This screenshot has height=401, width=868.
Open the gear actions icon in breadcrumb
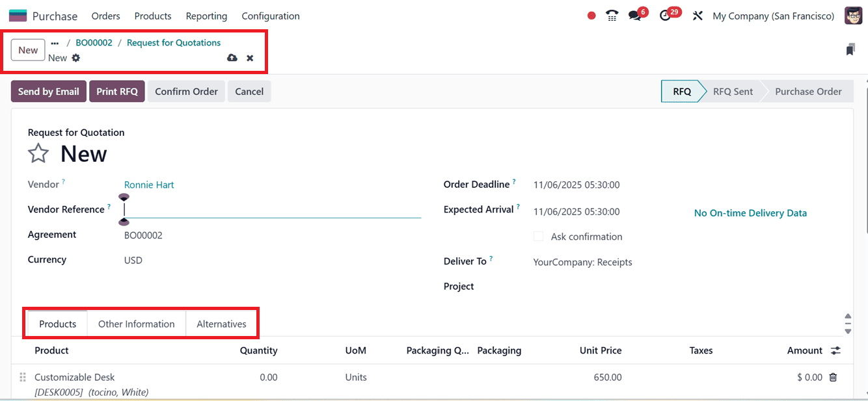pos(76,58)
